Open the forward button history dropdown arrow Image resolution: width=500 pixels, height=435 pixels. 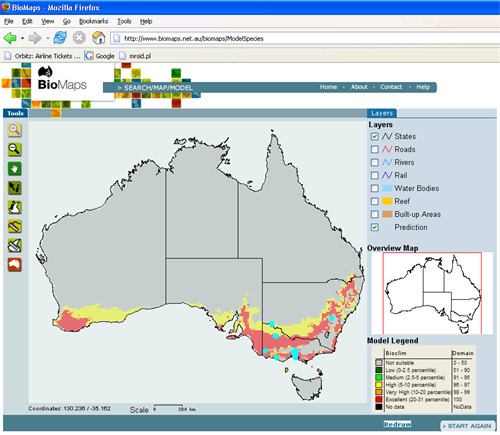[48, 38]
